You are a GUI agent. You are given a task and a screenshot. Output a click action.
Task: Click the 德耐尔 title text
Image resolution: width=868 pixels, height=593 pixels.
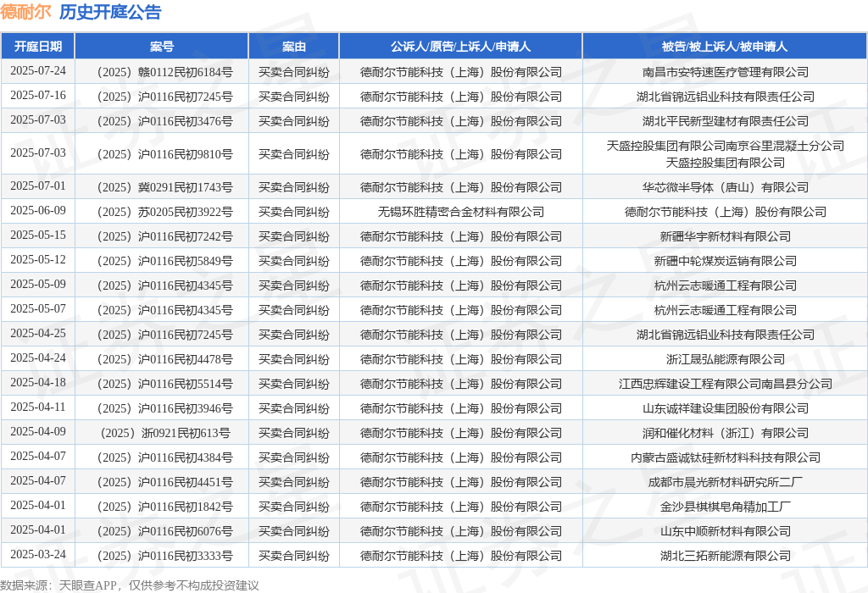(25, 12)
